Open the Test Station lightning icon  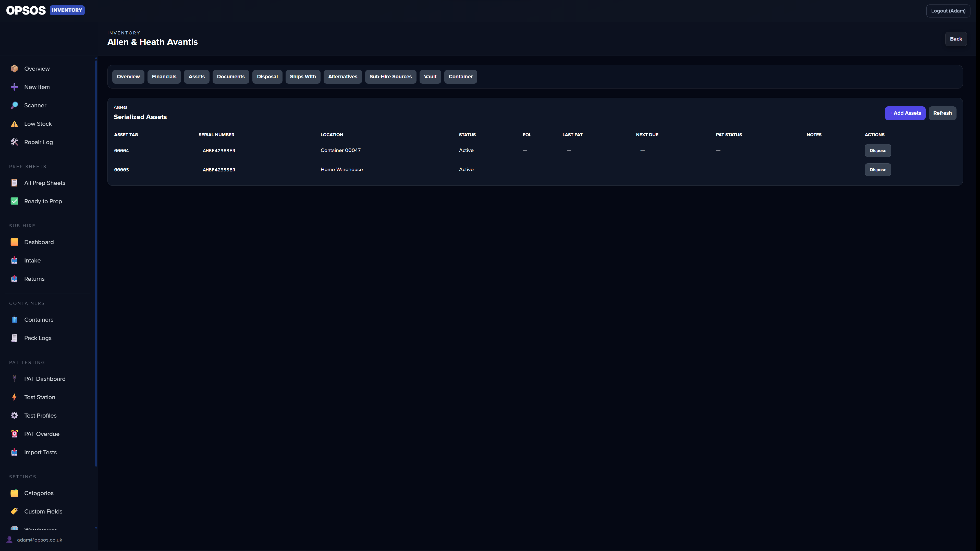14,397
